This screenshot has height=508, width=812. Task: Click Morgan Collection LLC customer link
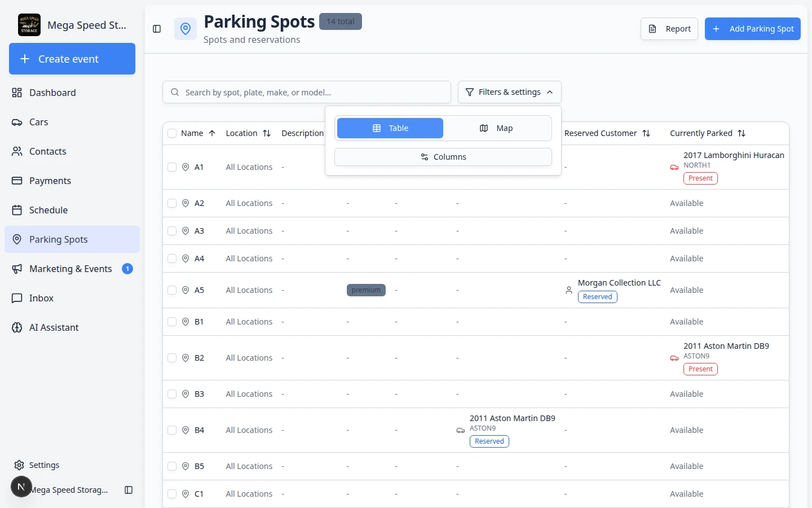point(619,283)
